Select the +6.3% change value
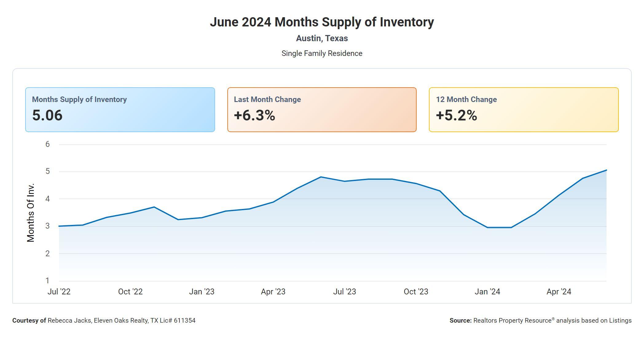 click(254, 116)
